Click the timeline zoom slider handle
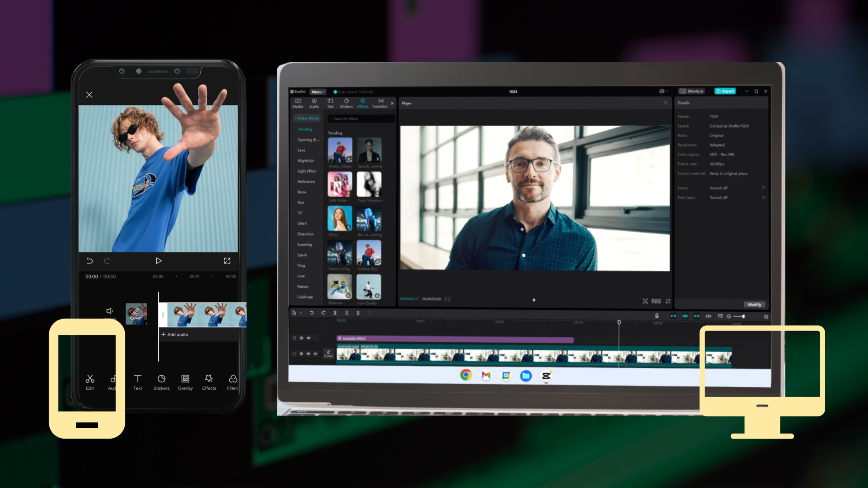 point(743,316)
